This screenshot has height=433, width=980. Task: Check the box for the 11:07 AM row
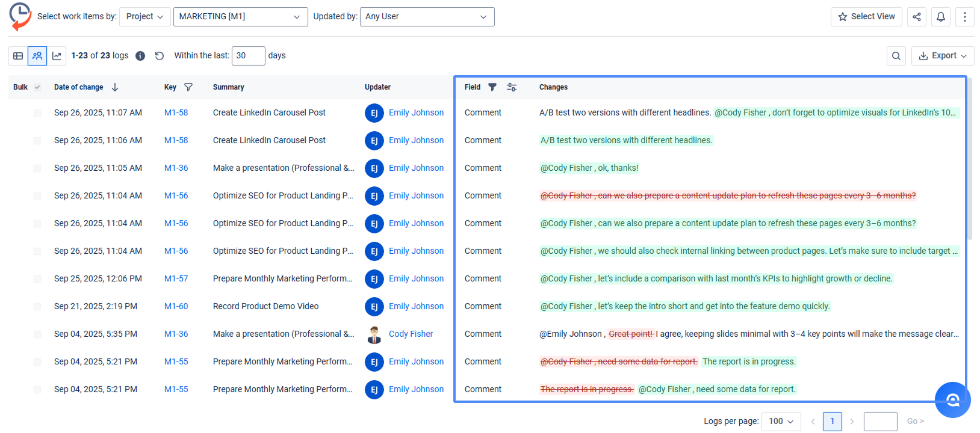[x=37, y=113]
